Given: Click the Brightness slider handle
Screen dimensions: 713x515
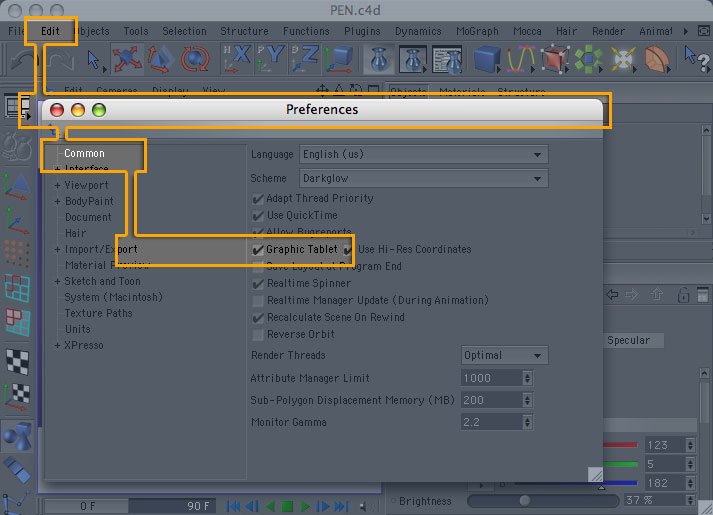Looking at the screenshot, I should [524, 501].
